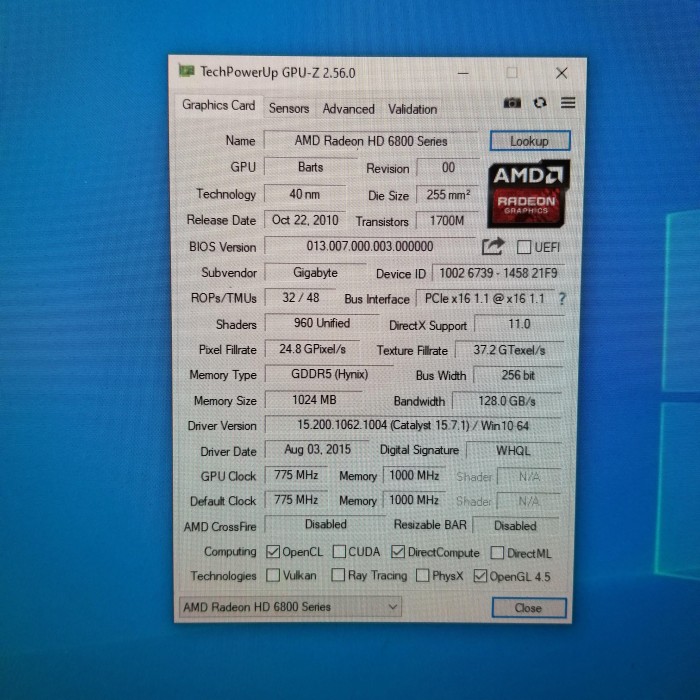This screenshot has height=700, width=700.
Task: Toggle the CUDA checkbox
Action: [339, 552]
